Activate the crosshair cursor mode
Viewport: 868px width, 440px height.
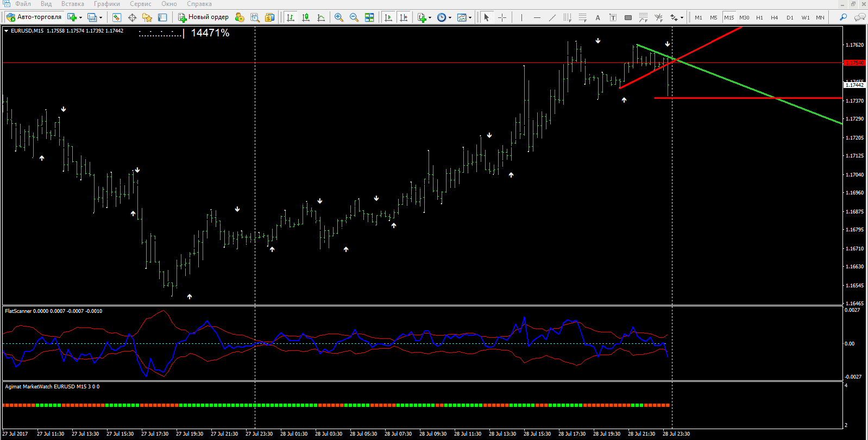502,17
